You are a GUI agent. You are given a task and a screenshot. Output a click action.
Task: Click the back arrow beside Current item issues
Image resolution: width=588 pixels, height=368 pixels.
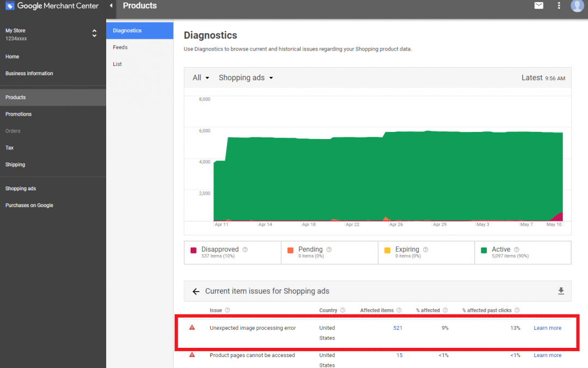point(196,291)
